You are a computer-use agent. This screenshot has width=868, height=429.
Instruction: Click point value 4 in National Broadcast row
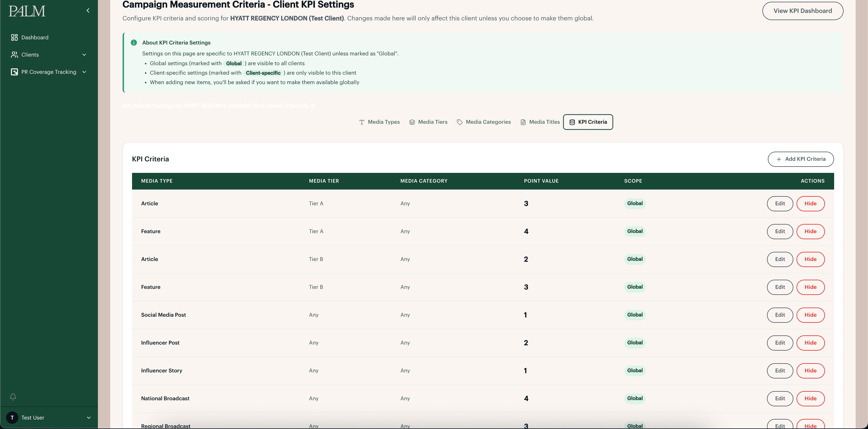526,398
